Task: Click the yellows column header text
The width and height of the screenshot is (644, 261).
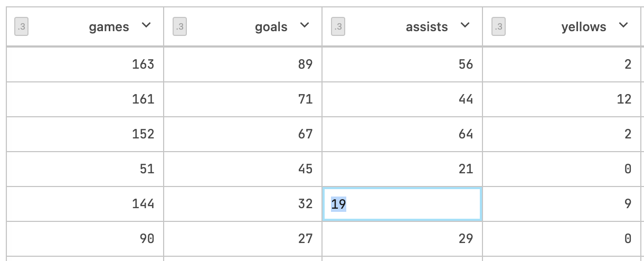Action: coord(584,27)
